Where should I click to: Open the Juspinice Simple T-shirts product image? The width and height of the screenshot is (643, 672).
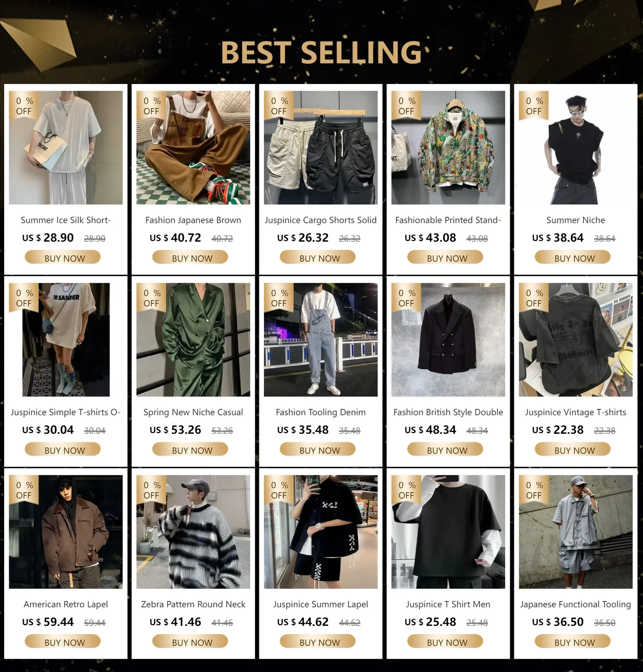pyautogui.click(x=66, y=339)
